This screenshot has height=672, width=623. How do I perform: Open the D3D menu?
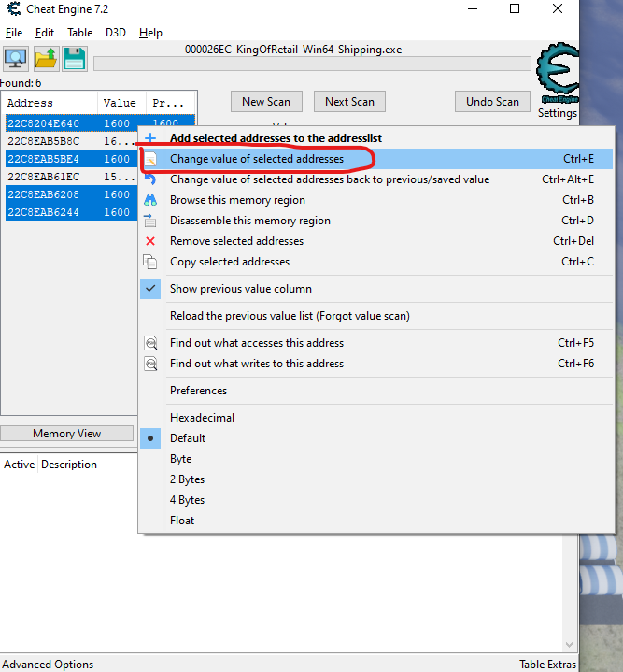116,33
